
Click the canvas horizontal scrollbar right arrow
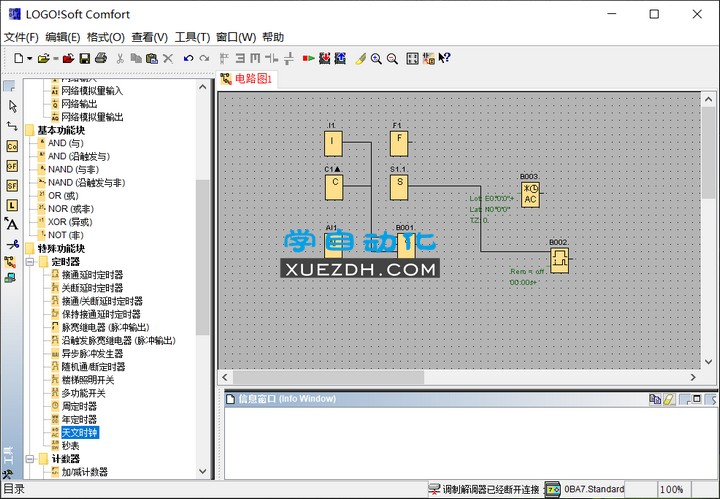(693, 377)
